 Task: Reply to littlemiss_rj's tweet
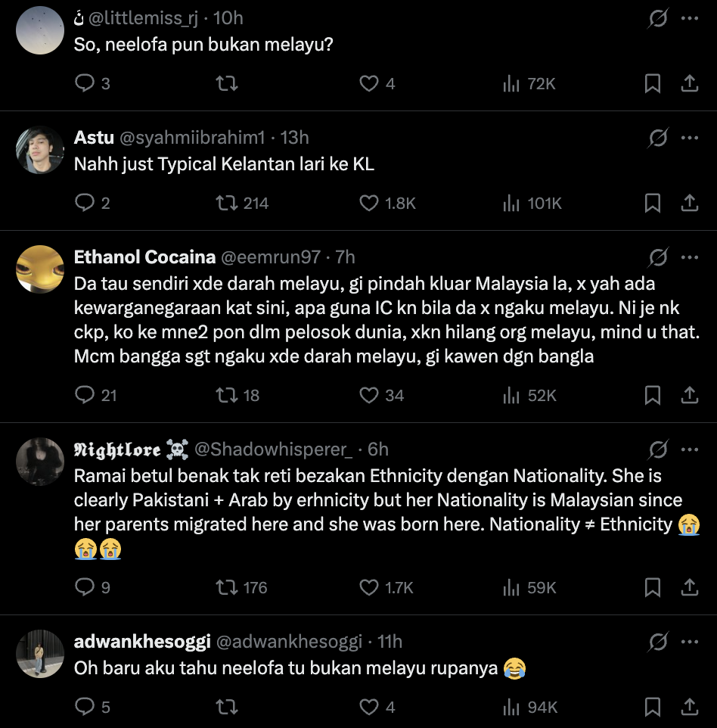[x=84, y=83]
